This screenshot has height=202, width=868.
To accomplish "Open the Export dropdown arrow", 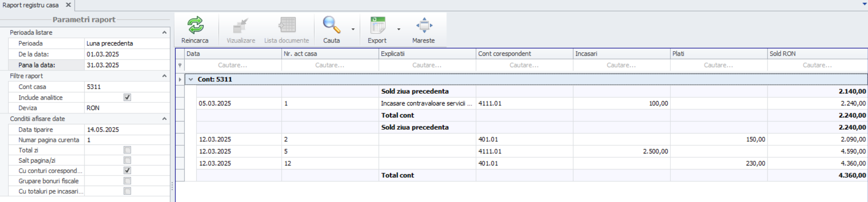I will (x=399, y=29).
